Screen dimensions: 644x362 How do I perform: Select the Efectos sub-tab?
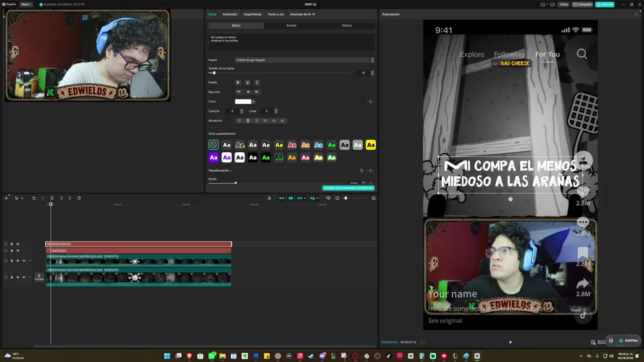pyautogui.click(x=347, y=26)
